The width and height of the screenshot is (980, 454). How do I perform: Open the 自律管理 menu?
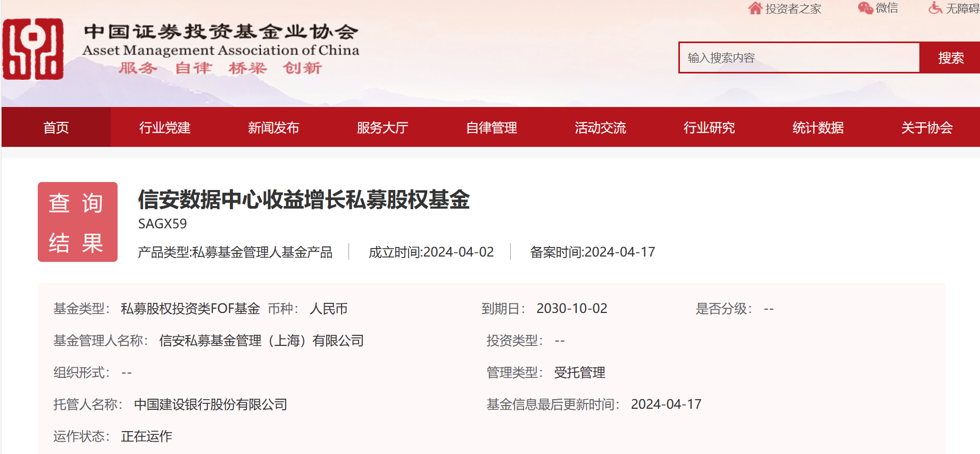(x=492, y=127)
